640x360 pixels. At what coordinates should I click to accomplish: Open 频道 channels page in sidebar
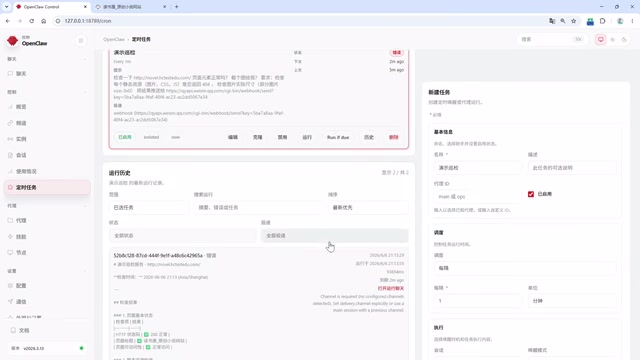pos(47,123)
